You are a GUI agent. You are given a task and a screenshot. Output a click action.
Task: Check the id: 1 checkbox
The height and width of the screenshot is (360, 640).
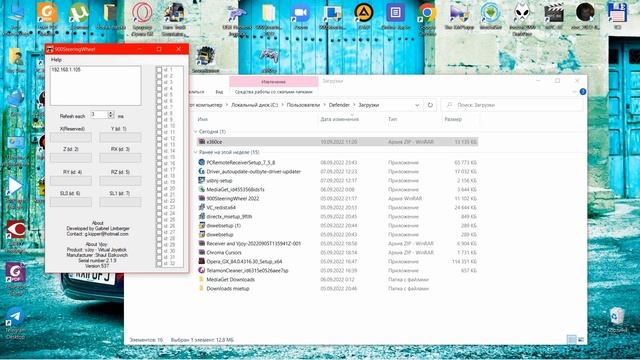tap(159, 70)
